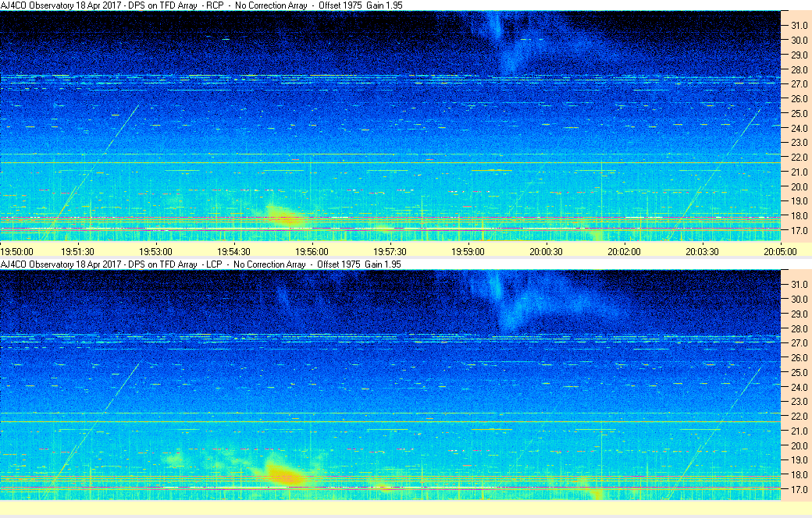Pick the 19:59:00 time marker

point(468,251)
